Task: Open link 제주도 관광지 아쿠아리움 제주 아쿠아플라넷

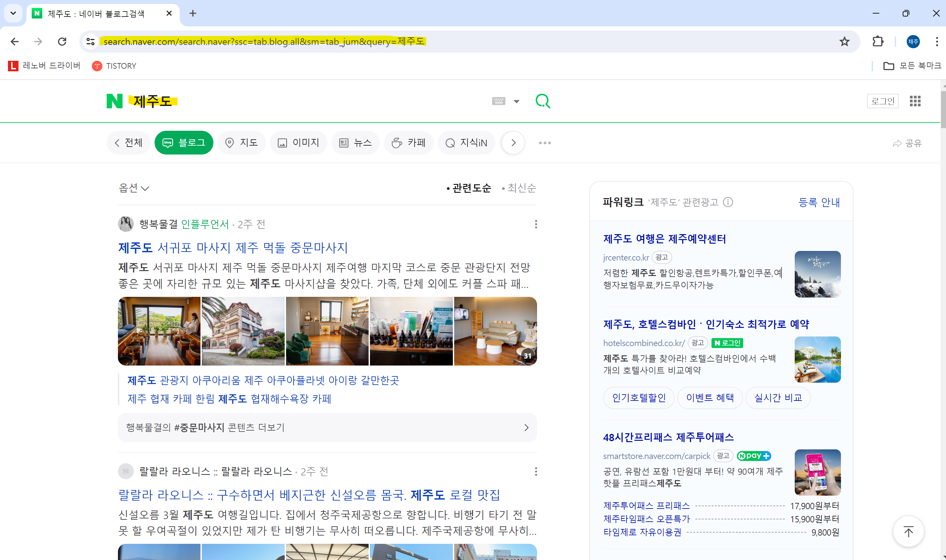Action: click(263, 380)
